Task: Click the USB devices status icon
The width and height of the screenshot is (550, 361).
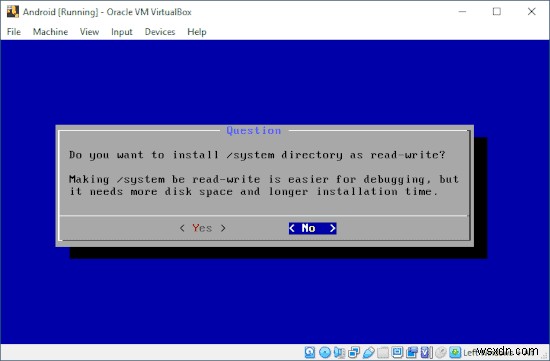Action: [x=368, y=352]
